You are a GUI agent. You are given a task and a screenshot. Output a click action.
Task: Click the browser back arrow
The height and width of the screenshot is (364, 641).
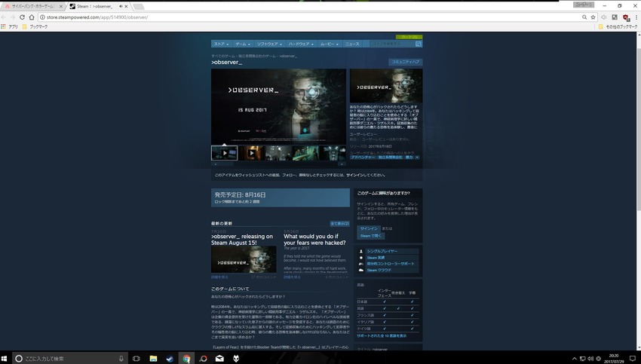coord(4,17)
